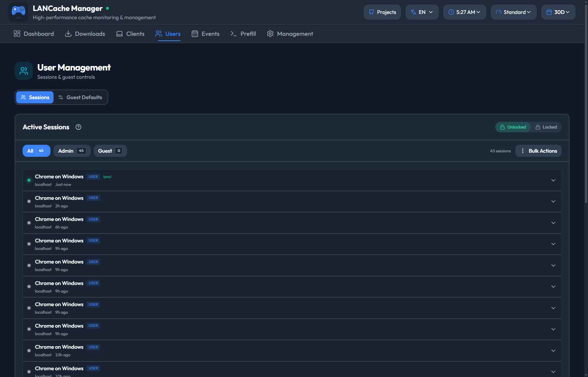Set sessions to Locked
The image size is (588, 377).
(546, 127)
